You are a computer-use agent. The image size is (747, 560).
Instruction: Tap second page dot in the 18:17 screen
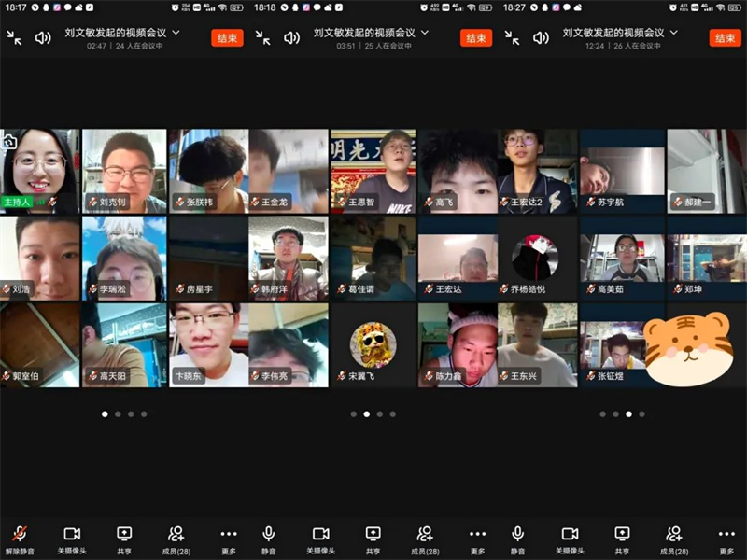[118, 413]
